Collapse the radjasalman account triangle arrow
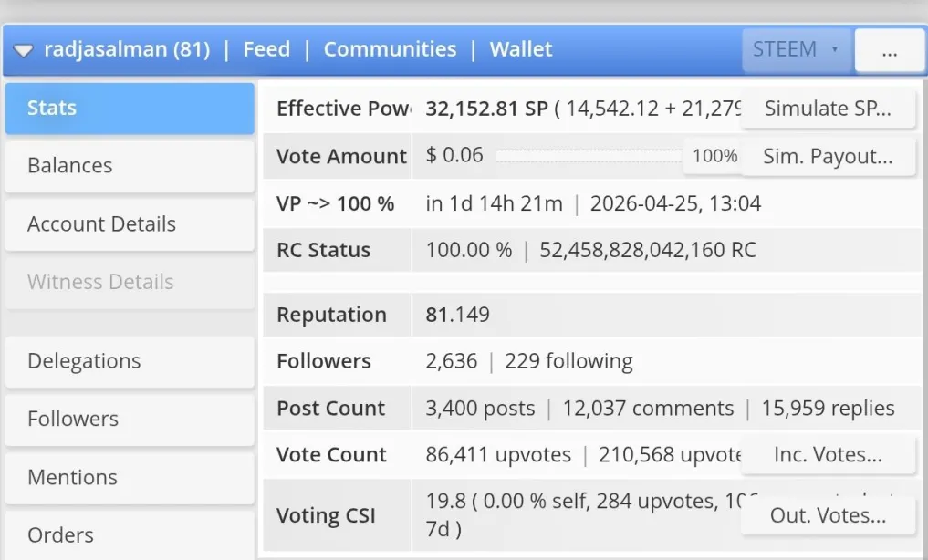This screenshot has height=560, width=928. (23, 51)
